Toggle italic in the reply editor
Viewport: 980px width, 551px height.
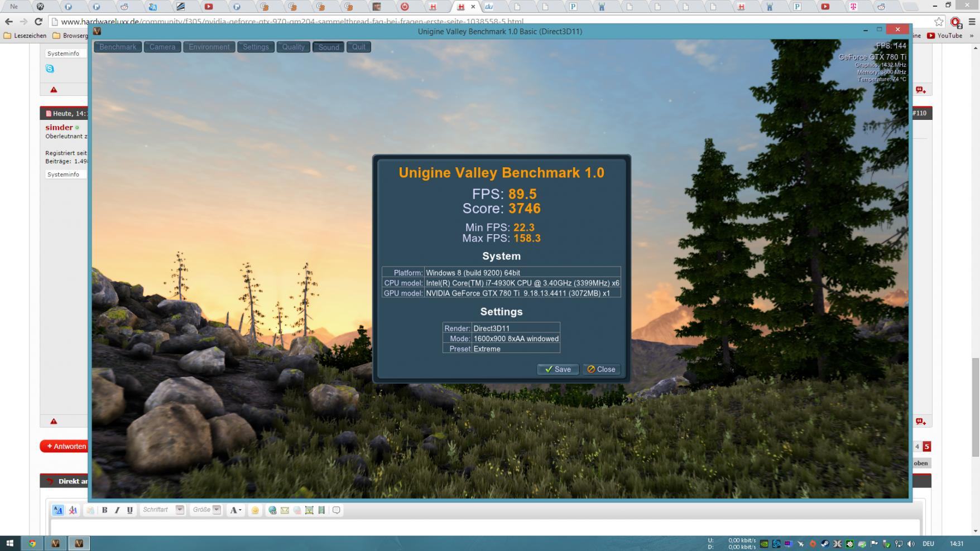[x=117, y=510]
